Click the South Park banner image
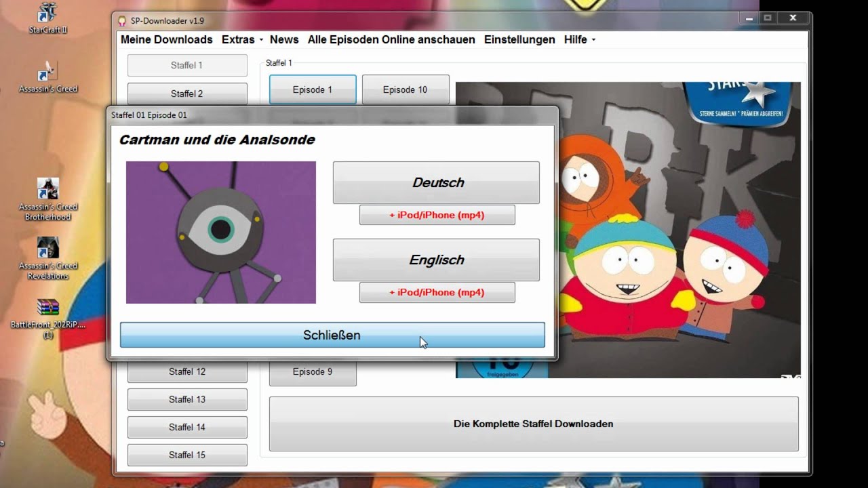 click(x=628, y=230)
